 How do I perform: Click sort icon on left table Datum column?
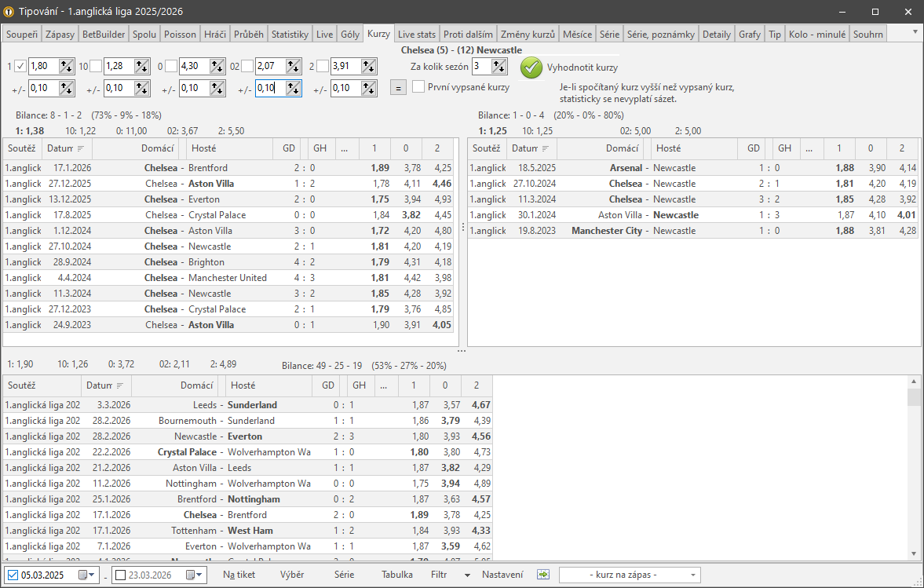80,148
